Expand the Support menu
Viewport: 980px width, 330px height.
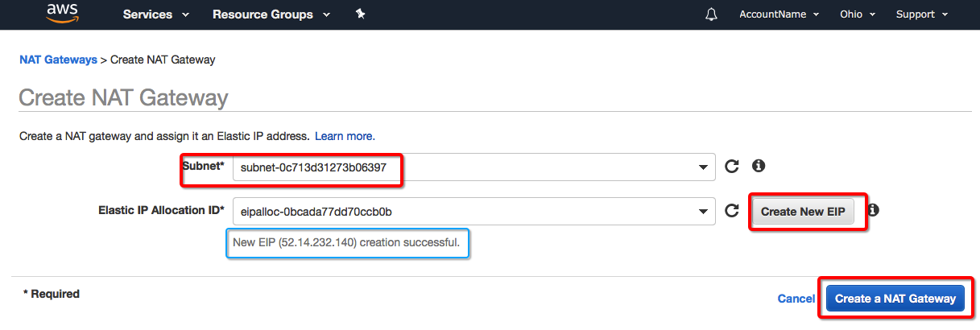921,14
